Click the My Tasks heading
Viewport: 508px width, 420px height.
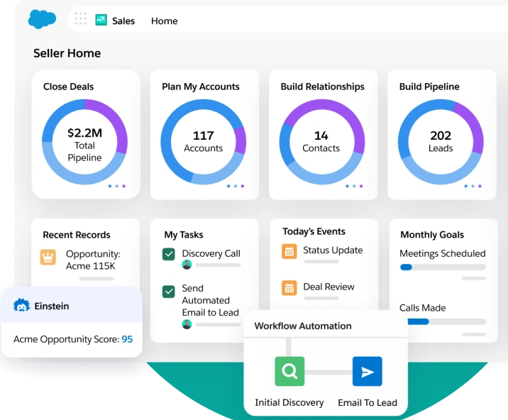(x=184, y=235)
